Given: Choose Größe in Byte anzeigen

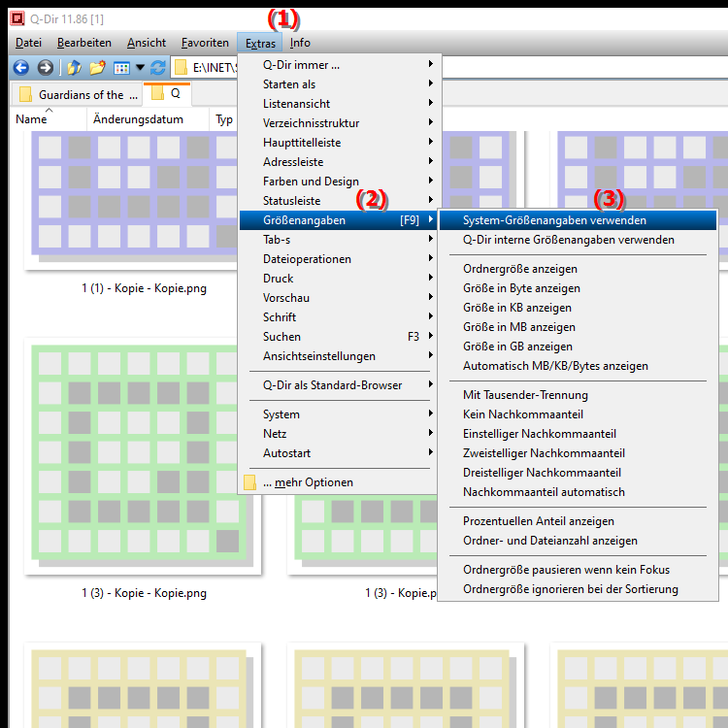Looking at the screenshot, I should pos(578,288).
